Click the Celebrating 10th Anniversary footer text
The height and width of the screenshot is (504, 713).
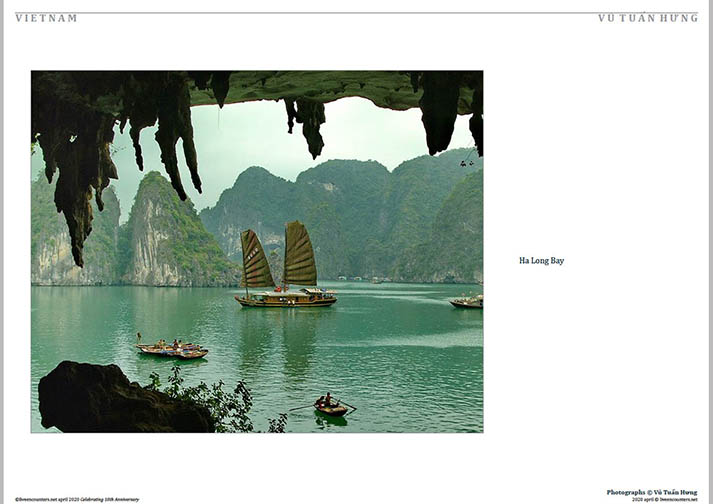[110, 499]
